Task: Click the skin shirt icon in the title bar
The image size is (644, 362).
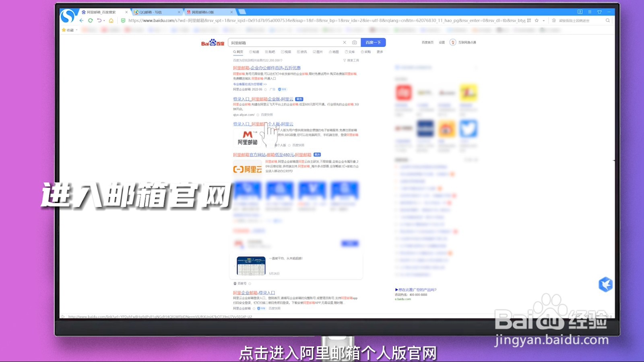Action: click(599, 12)
